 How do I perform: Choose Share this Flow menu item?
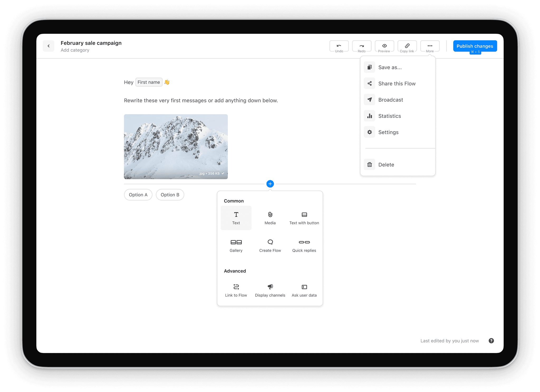397,84
